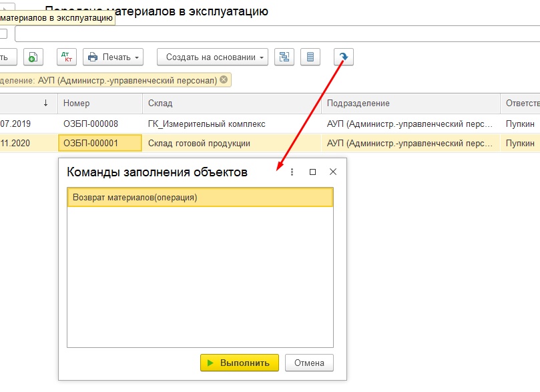Viewport: 540px width, 392px height.
Task: Click the green play icon inside Выполнить
Action: [x=210, y=362]
